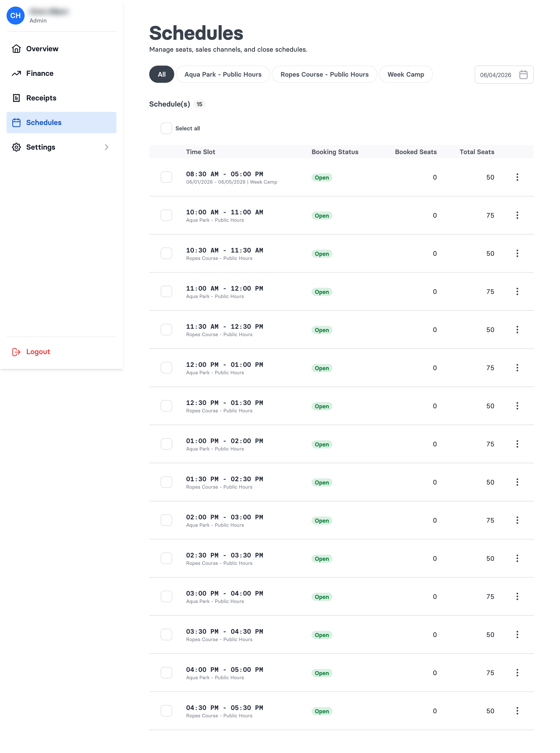
Task: Select the All filter tab
Action: click(162, 75)
